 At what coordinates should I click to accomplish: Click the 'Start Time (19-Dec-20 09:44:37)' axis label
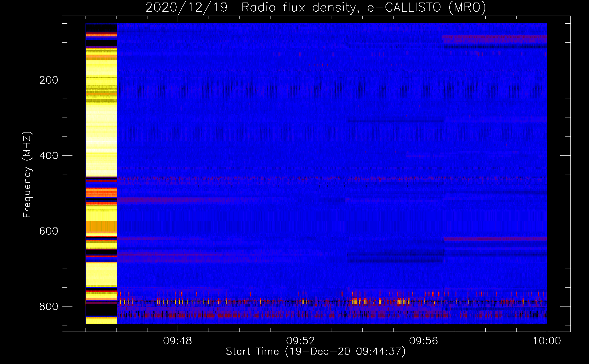(x=316, y=352)
